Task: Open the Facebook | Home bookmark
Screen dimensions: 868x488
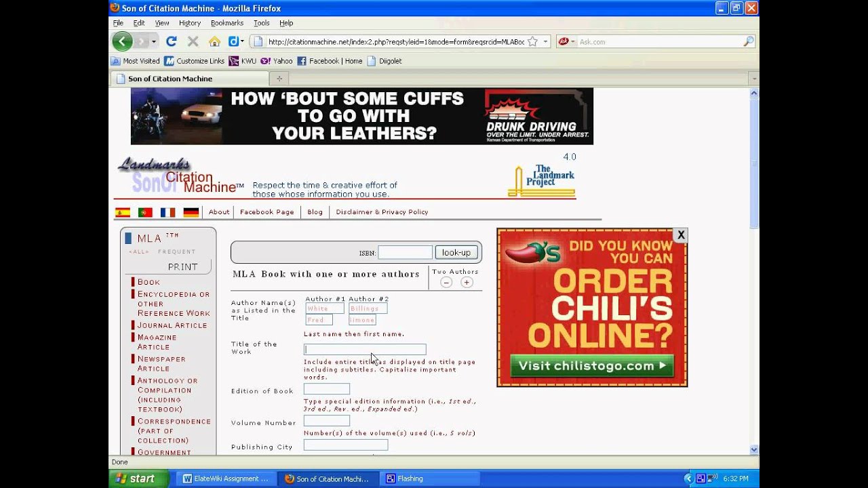Action: 330,61
